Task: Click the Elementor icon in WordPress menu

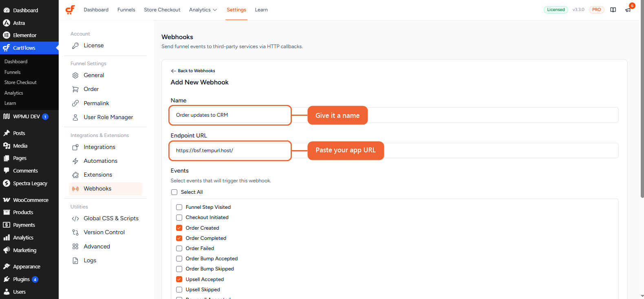Action: point(7,35)
